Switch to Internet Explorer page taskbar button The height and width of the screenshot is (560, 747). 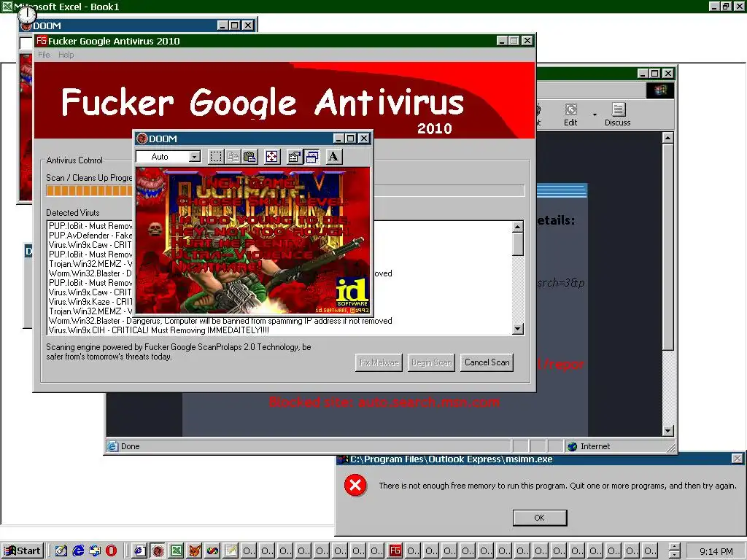(x=139, y=551)
